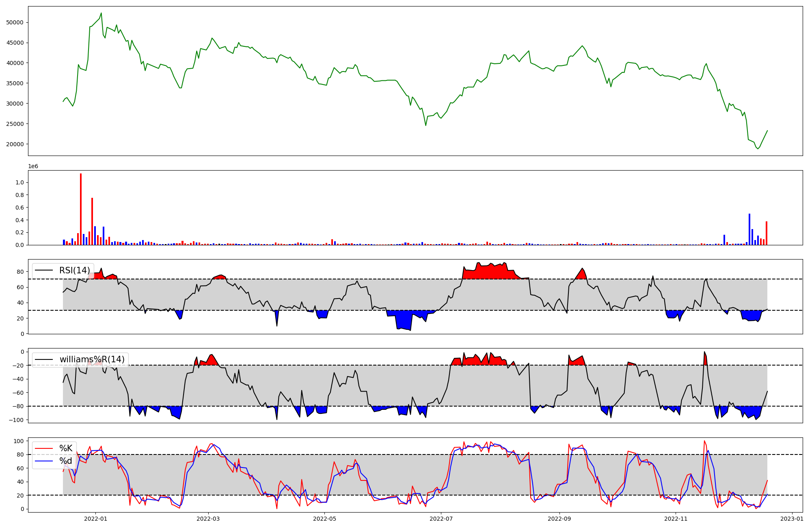Screen dimensions: 812x528
Task: Click the 0.4 volume axis label
Action: (19, 220)
